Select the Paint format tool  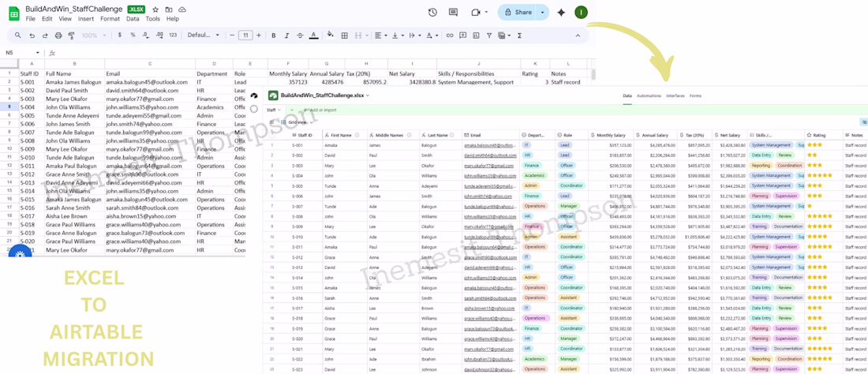(x=71, y=36)
